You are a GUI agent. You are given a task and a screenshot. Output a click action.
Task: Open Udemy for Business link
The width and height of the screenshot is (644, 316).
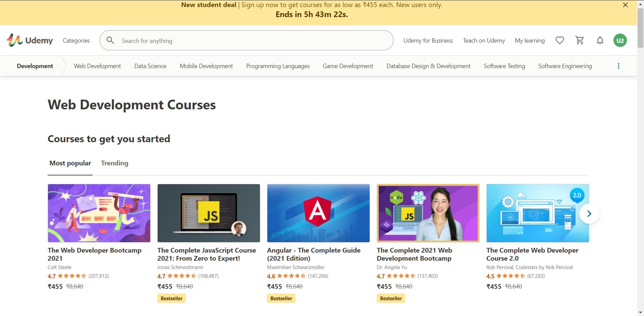(428, 41)
